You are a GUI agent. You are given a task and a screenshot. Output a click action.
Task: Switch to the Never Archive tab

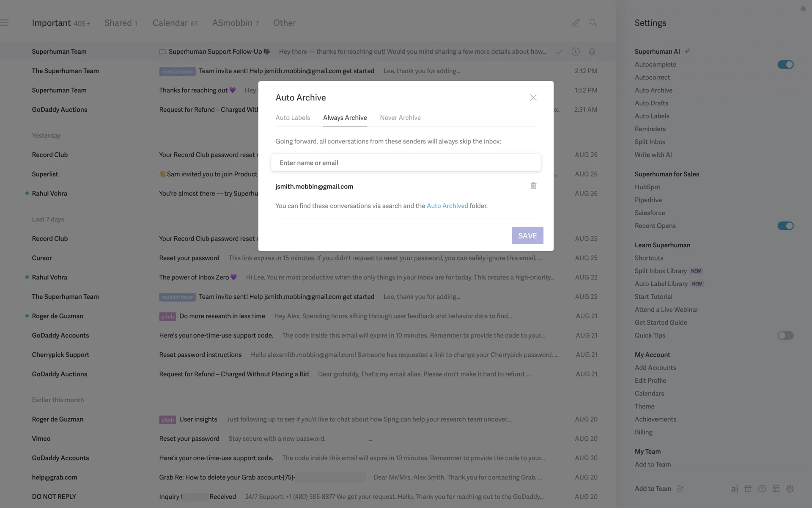(x=400, y=118)
